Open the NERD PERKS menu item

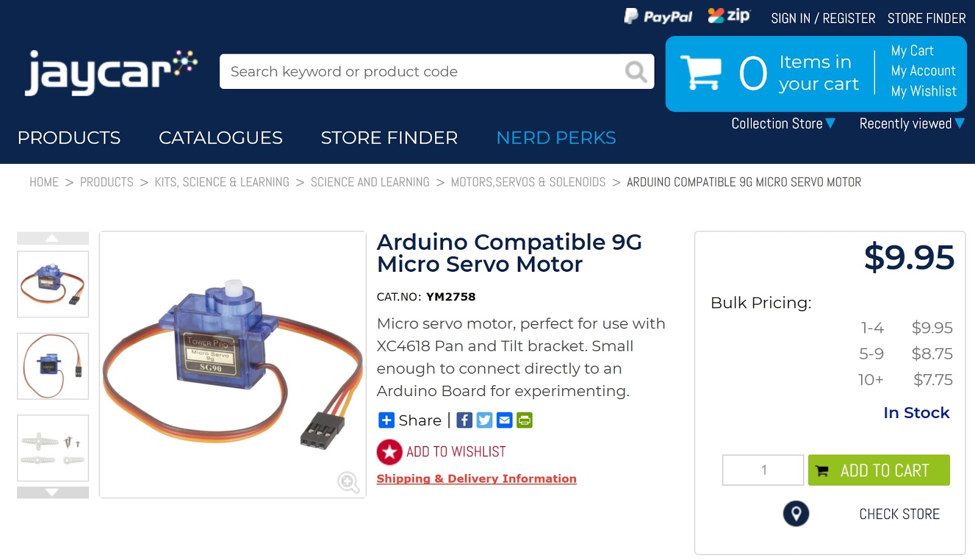click(556, 138)
